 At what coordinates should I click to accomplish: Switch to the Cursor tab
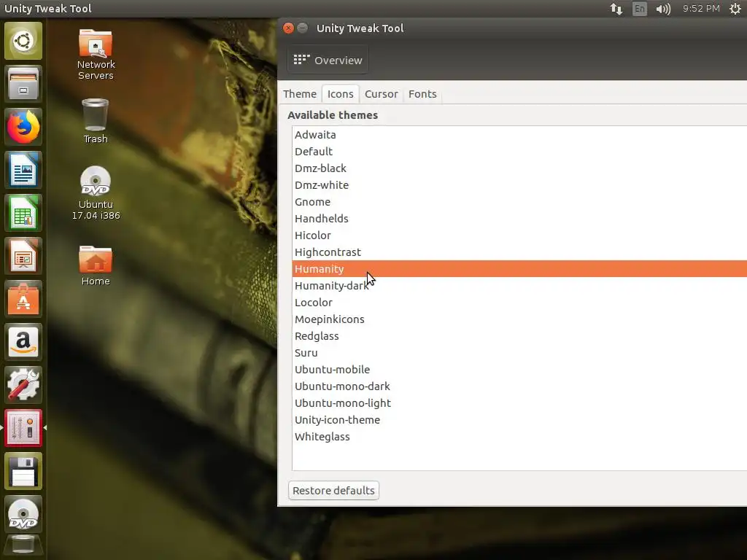pos(381,94)
